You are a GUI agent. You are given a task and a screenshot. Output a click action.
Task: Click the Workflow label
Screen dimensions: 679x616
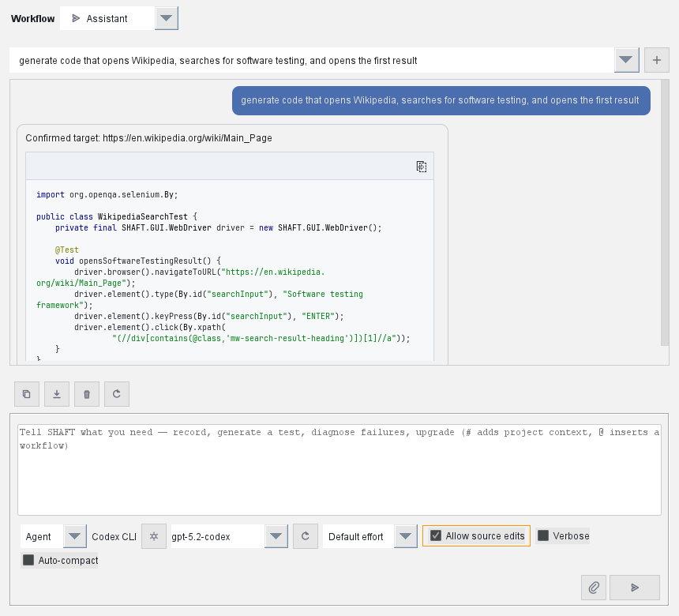point(33,19)
